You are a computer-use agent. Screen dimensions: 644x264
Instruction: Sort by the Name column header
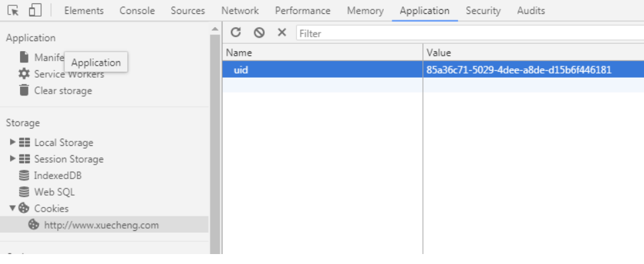pyautogui.click(x=323, y=52)
